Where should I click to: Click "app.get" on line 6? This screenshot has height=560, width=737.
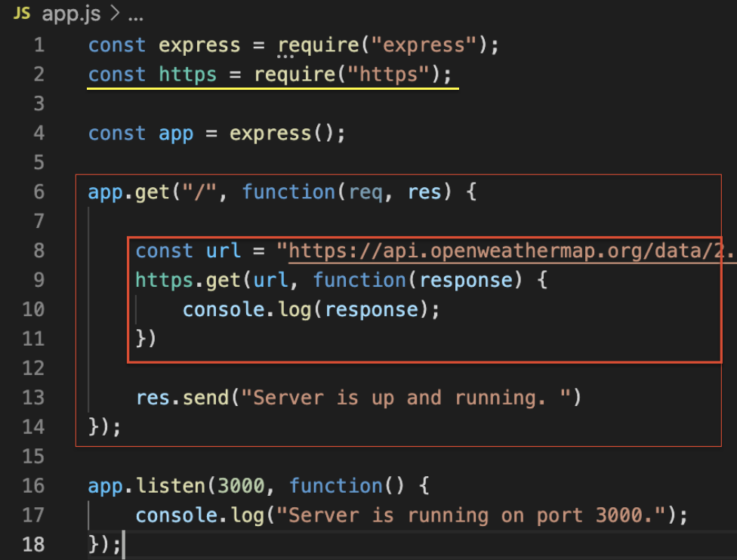coord(129,193)
